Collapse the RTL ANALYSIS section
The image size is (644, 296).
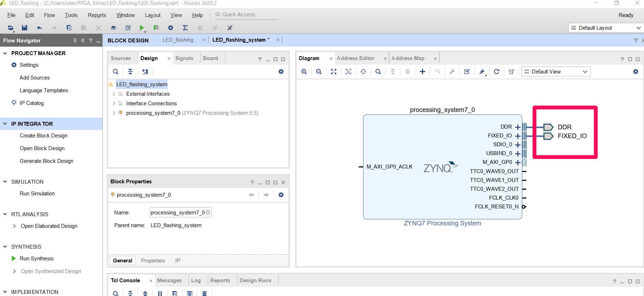(5, 214)
